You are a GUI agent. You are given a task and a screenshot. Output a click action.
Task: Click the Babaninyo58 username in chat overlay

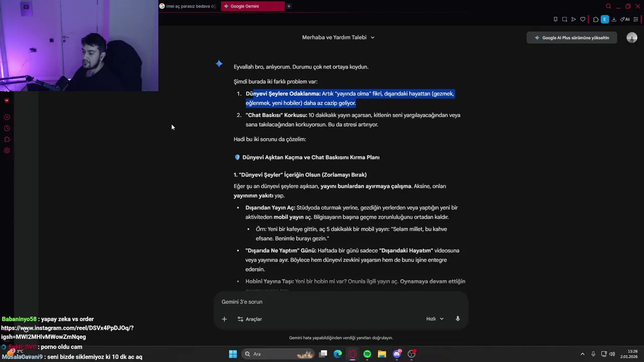pyautogui.click(x=19, y=319)
